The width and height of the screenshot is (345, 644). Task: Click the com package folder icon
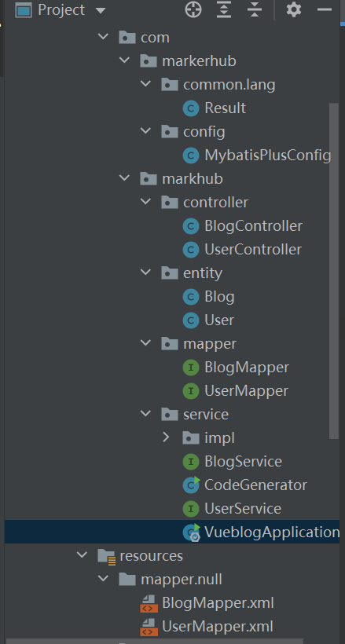click(x=127, y=38)
